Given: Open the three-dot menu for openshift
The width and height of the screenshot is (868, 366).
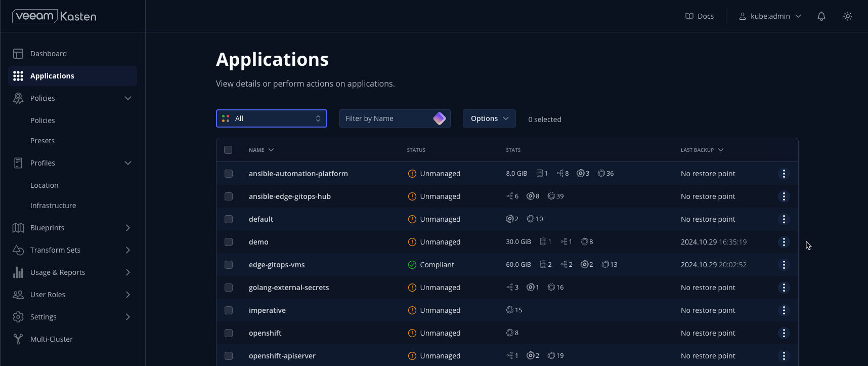Looking at the screenshot, I should 784,333.
